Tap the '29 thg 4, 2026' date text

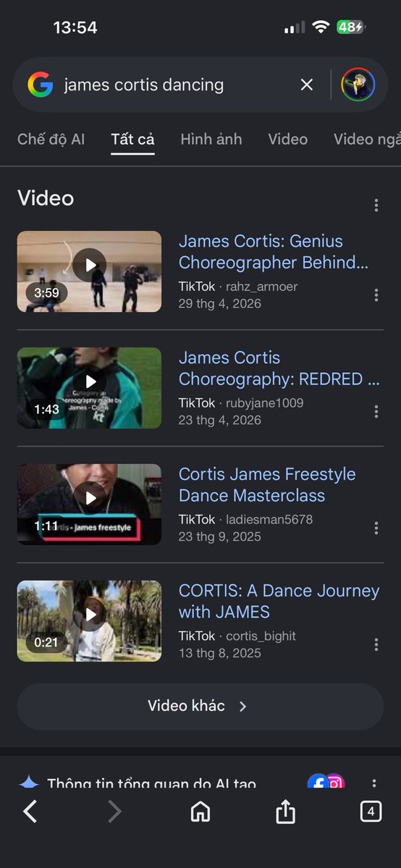click(220, 303)
